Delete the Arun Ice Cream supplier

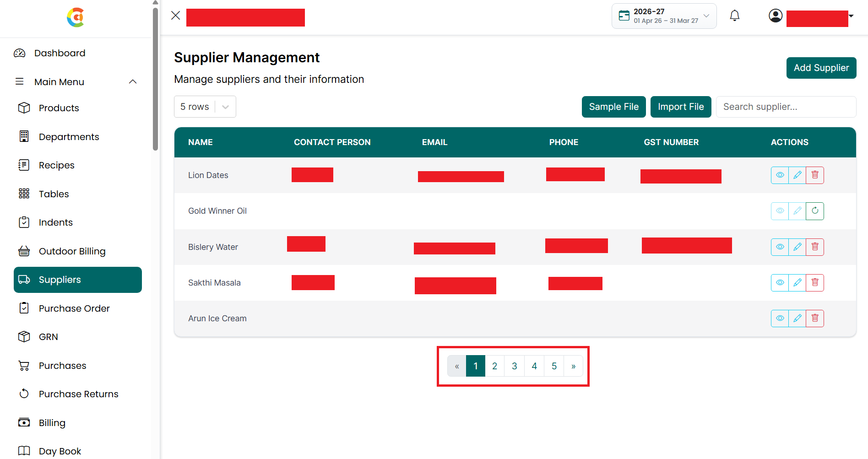(x=815, y=319)
